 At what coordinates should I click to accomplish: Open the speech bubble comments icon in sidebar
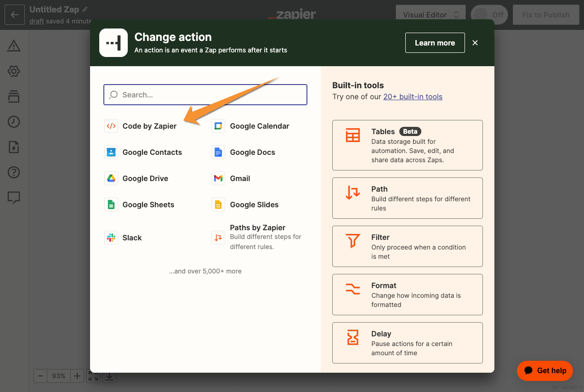coord(14,198)
